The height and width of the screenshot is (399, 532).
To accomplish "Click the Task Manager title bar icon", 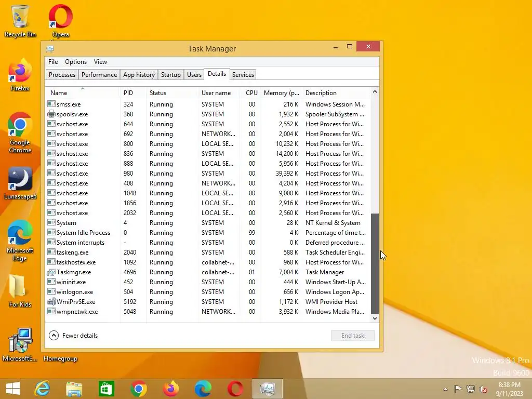I will coord(50,49).
